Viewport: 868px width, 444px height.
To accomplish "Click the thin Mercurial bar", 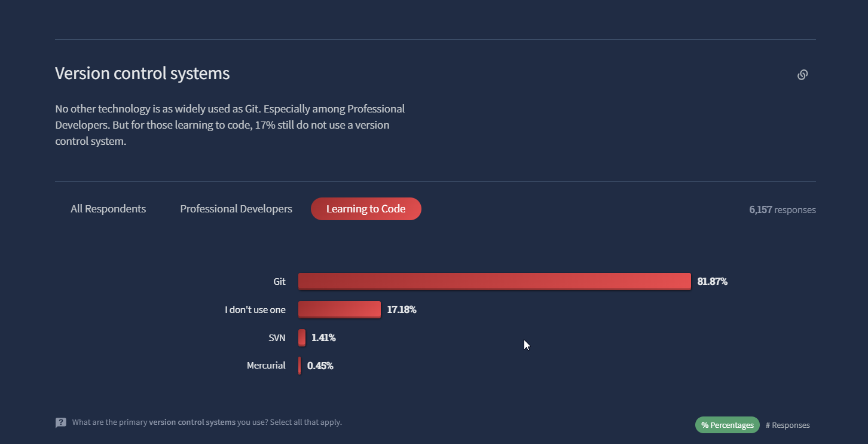I will tap(299, 366).
